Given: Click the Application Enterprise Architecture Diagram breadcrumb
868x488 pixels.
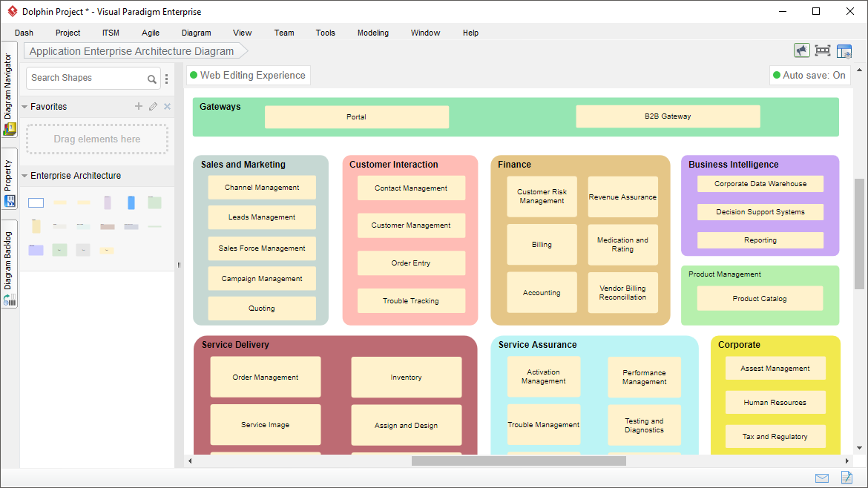Looking at the screenshot, I should 136,51.
